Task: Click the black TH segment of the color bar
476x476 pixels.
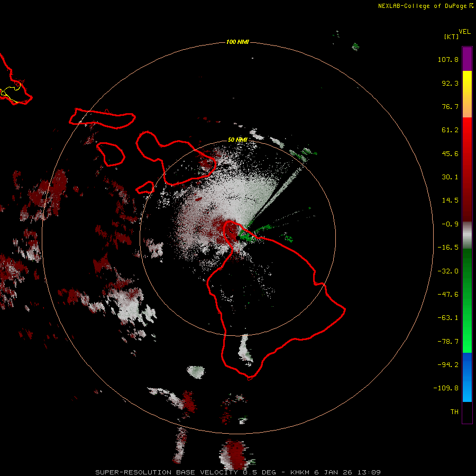Action: (467, 412)
